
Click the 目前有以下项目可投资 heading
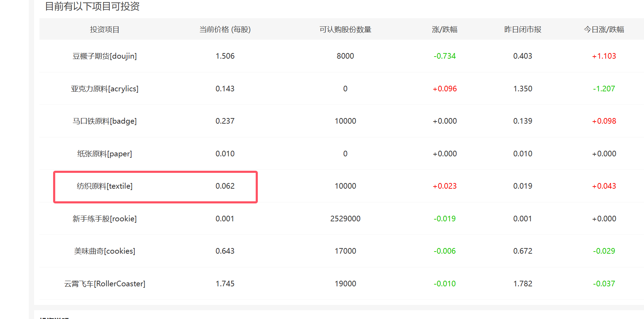[92, 6]
